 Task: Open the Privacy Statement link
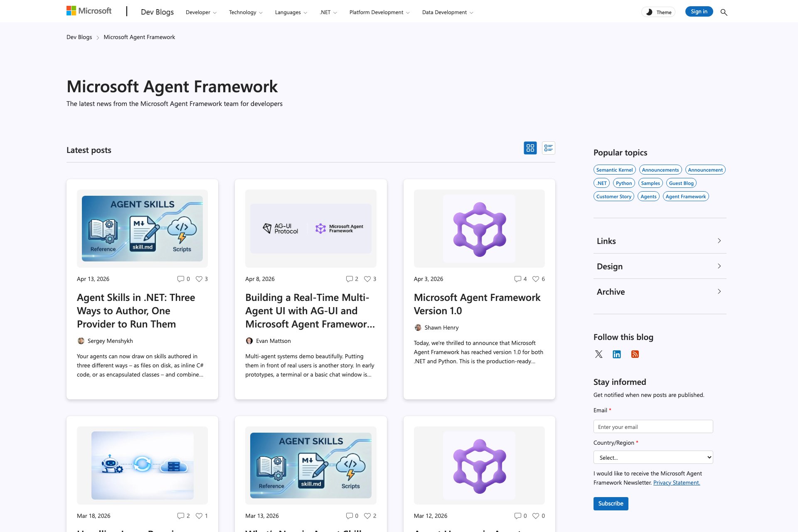tap(676, 483)
